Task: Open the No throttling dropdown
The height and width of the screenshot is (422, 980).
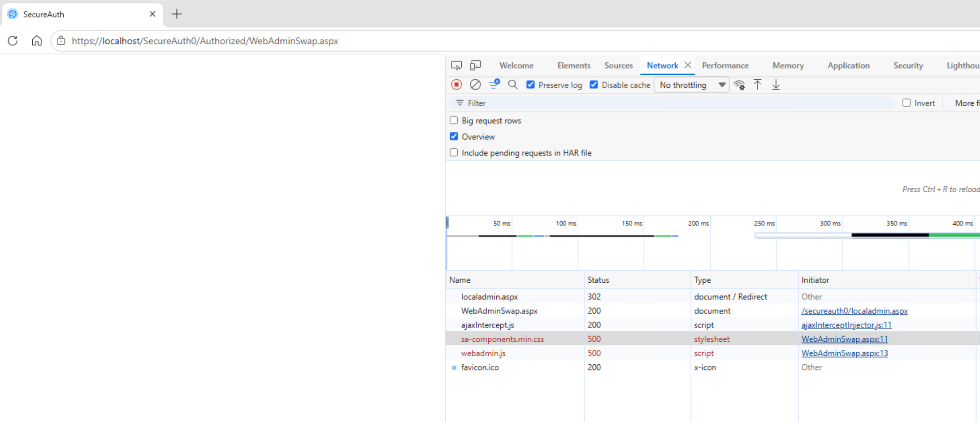Action: click(692, 85)
